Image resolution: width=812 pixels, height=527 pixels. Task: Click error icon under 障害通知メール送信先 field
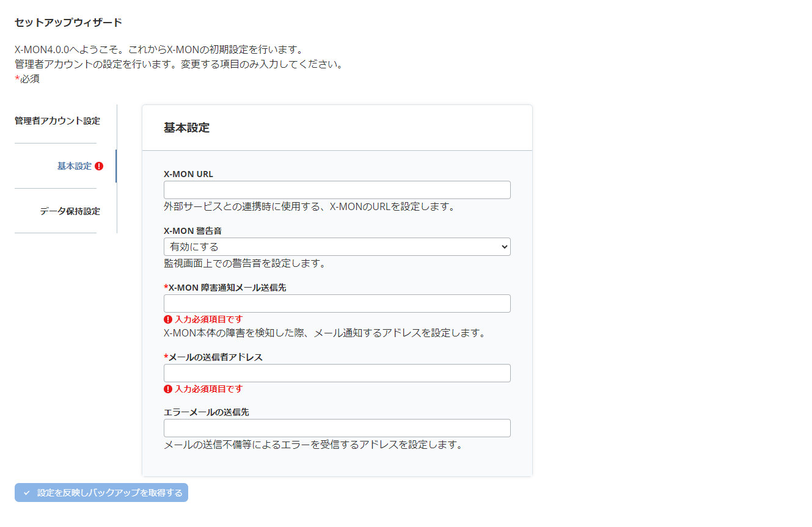pyautogui.click(x=168, y=319)
